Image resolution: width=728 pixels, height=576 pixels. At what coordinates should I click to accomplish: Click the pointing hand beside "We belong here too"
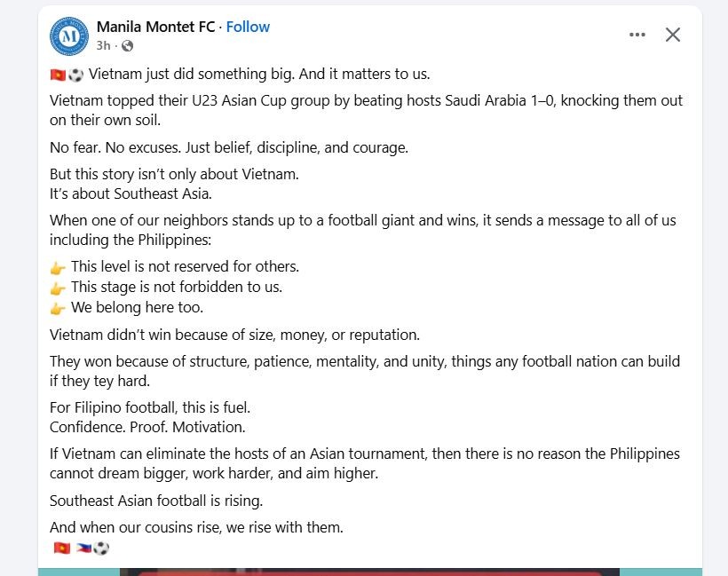click(58, 309)
